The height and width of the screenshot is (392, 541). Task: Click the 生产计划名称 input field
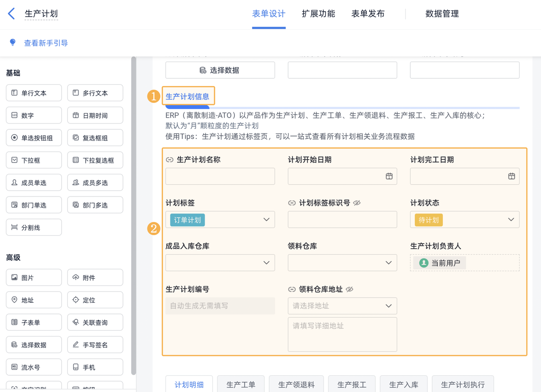click(220, 176)
